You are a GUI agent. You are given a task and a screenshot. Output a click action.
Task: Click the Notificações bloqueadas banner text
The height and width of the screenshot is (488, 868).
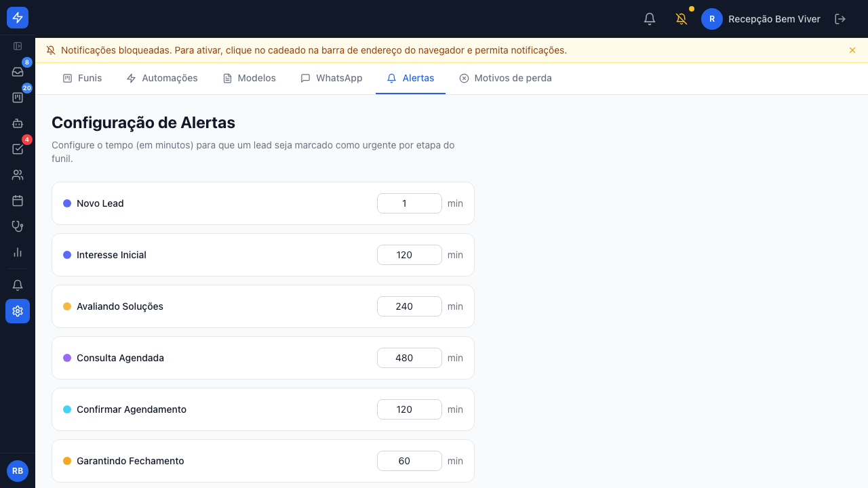coord(314,50)
